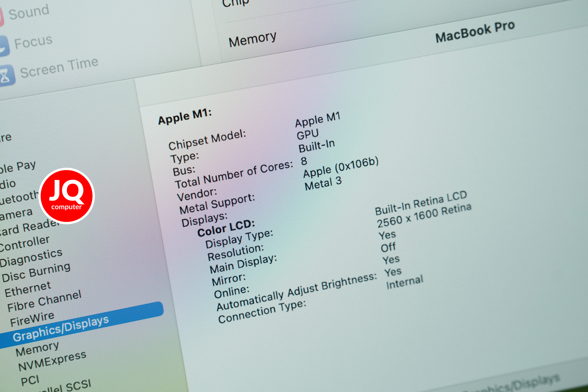This screenshot has height=392, width=588.
Task: Click the Metal 3 value
Action: pyautogui.click(x=323, y=183)
